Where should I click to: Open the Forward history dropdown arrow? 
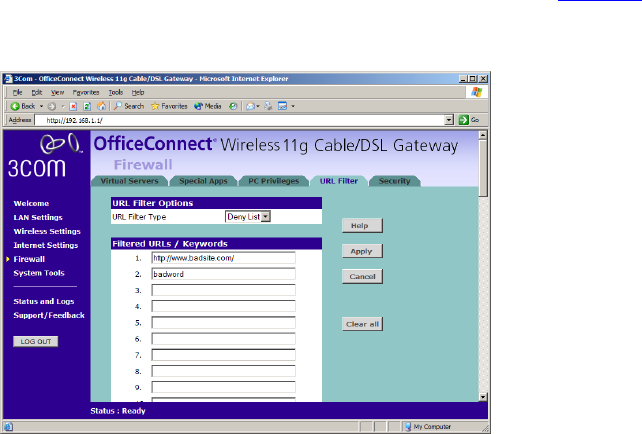click(x=63, y=106)
